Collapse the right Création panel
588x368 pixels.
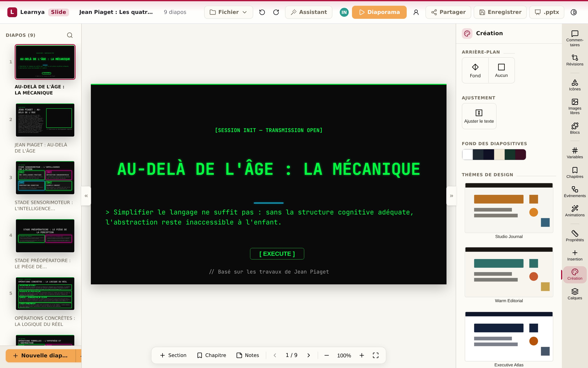point(451,196)
